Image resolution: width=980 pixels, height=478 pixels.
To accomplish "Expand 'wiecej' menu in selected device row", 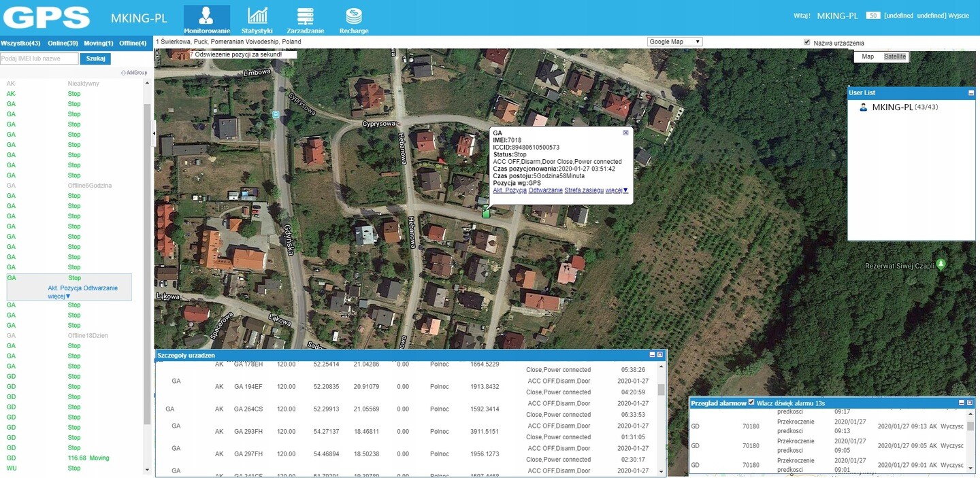I will coord(59,296).
